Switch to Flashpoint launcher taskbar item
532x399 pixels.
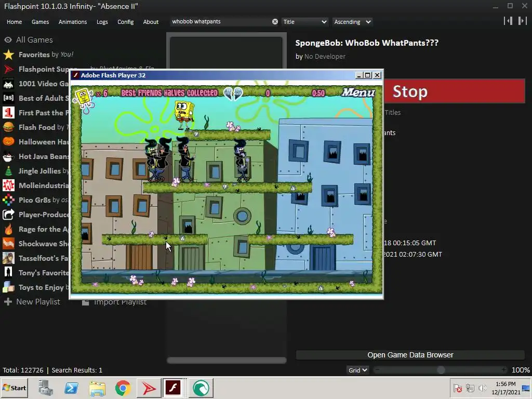(149, 388)
